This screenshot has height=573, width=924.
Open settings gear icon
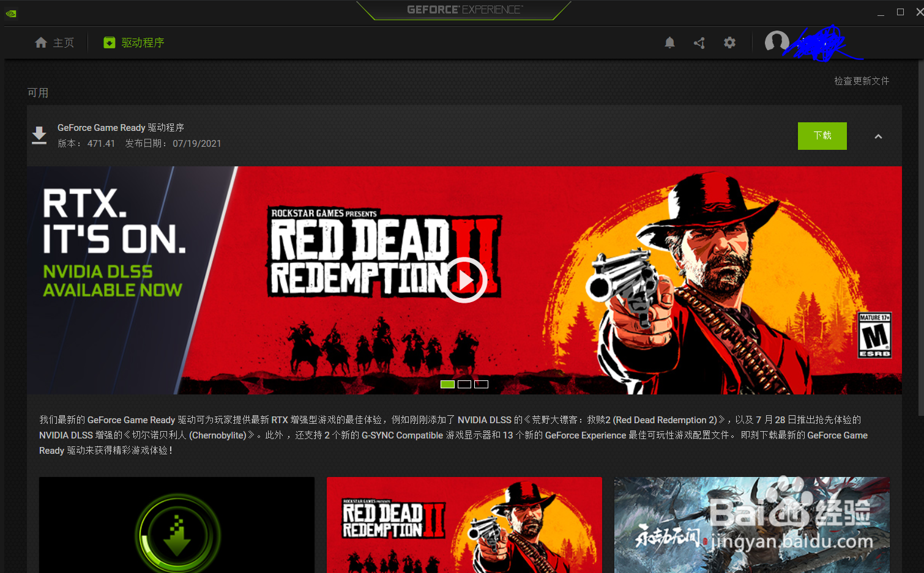[x=729, y=43]
